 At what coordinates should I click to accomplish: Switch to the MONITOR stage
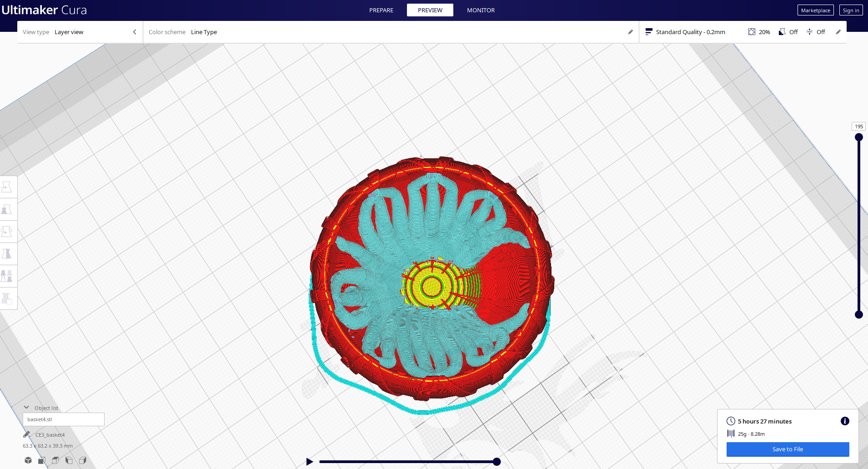(x=481, y=10)
